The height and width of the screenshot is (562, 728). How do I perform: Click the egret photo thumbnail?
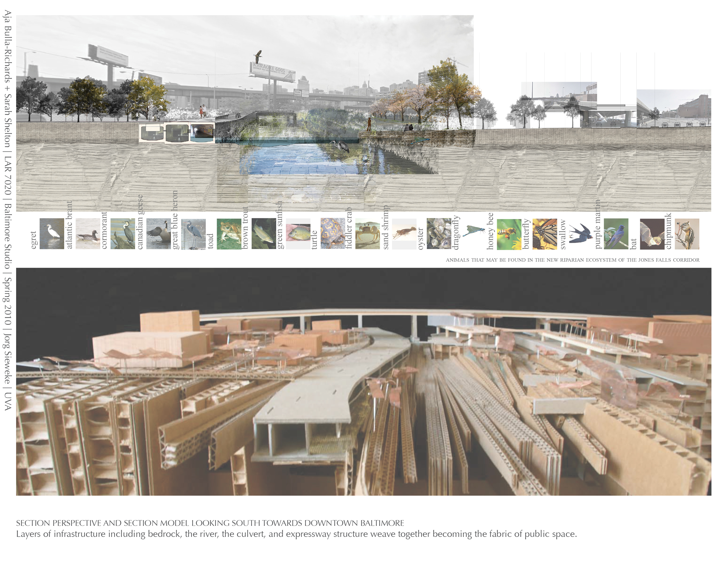coord(52,234)
